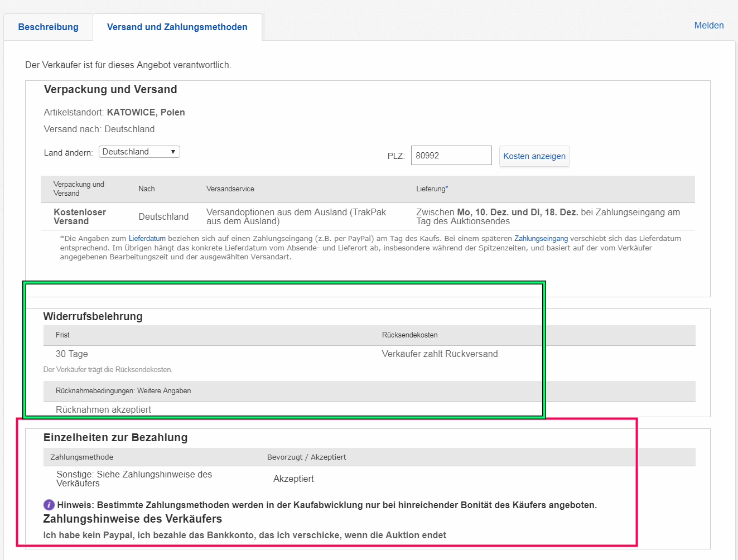Click the Kostenloser Versand table cell
Viewport: 738px width, 560px height.
80,216
